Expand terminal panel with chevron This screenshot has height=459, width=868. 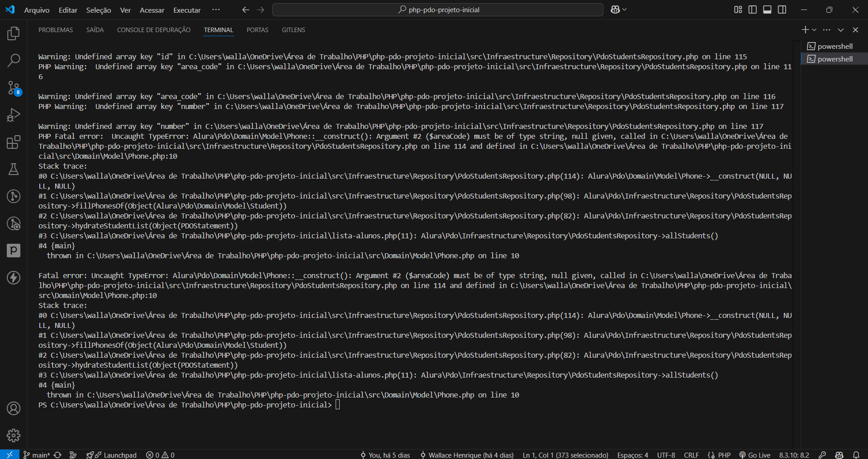[841, 30]
